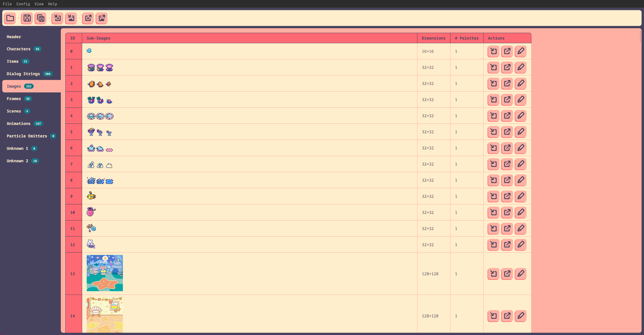The height and width of the screenshot is (335, 644).
Task: Open the File menu
Action: pyautogui.click(x=7, y=4)
